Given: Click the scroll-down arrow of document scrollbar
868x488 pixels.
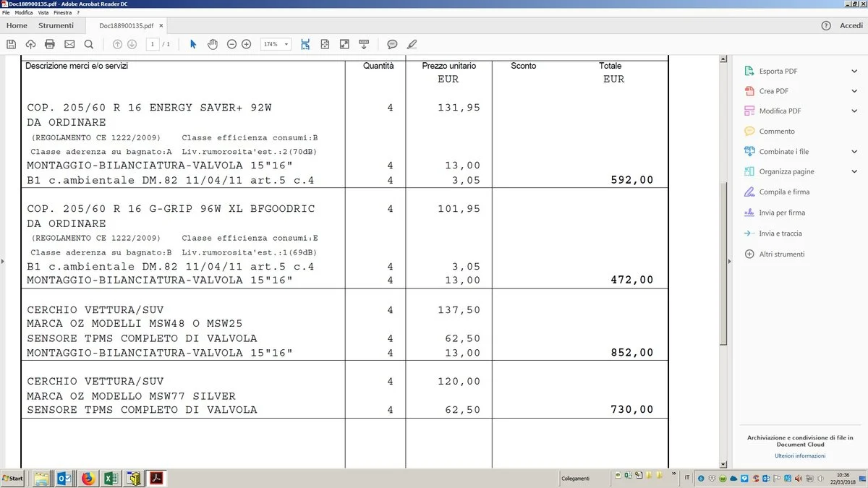Looking at the screenshot, I should [723, 464].
